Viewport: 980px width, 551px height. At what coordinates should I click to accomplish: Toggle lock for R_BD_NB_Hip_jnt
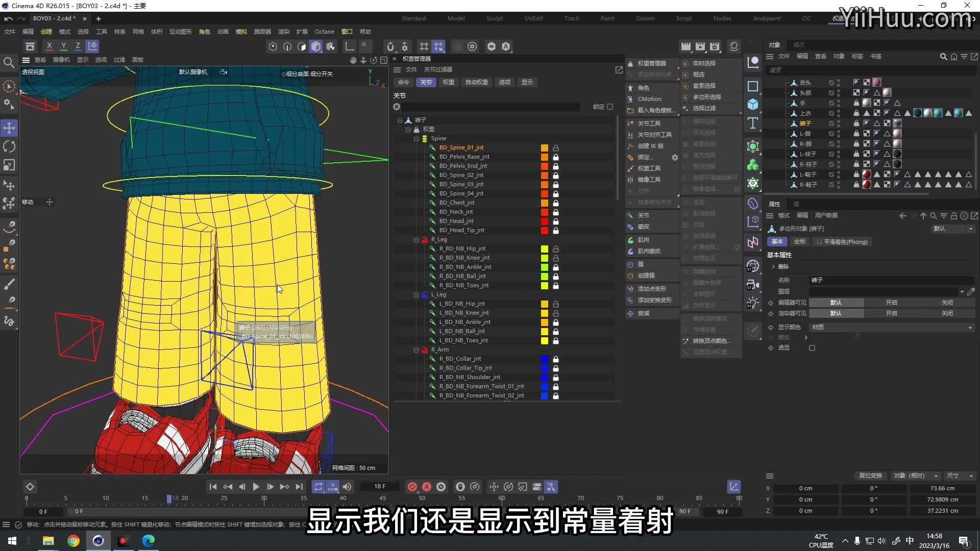556,249
